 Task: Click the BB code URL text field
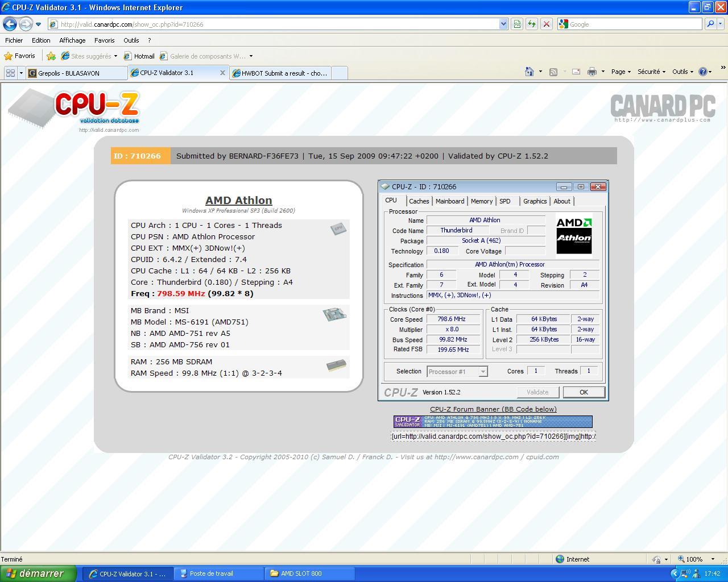[493, 436]
